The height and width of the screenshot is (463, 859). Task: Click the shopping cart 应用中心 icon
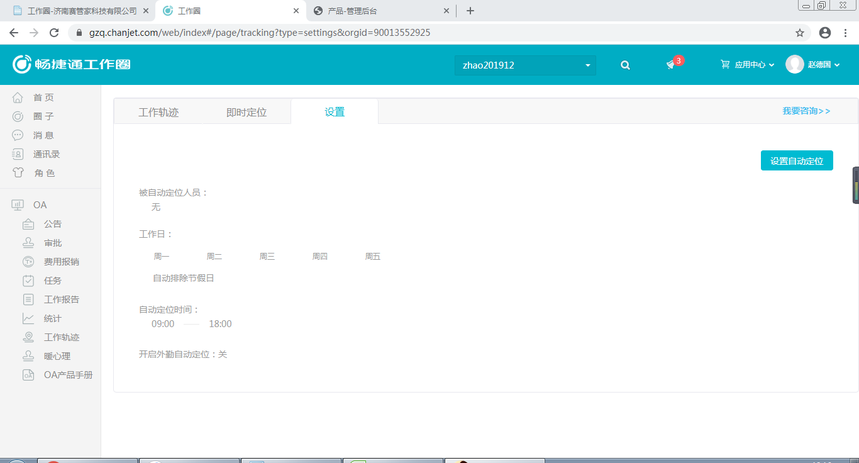coord(725,65)
